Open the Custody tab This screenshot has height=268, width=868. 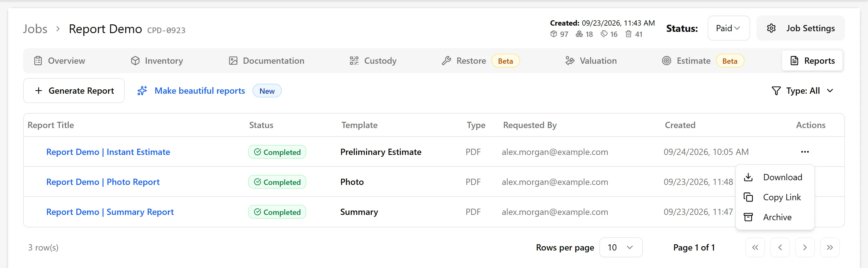pos(373,61)
